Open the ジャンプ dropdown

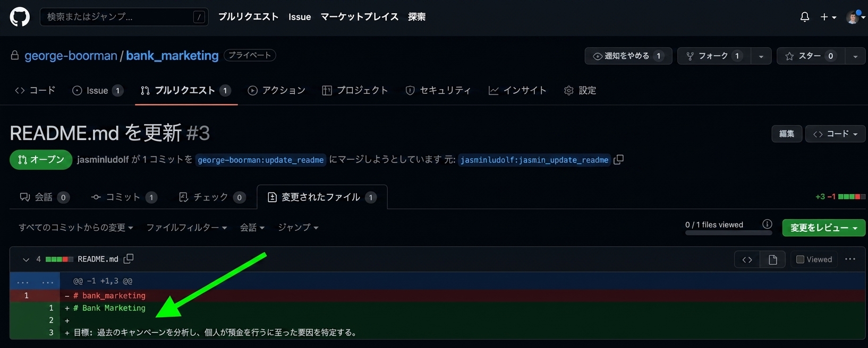[298, 228]
